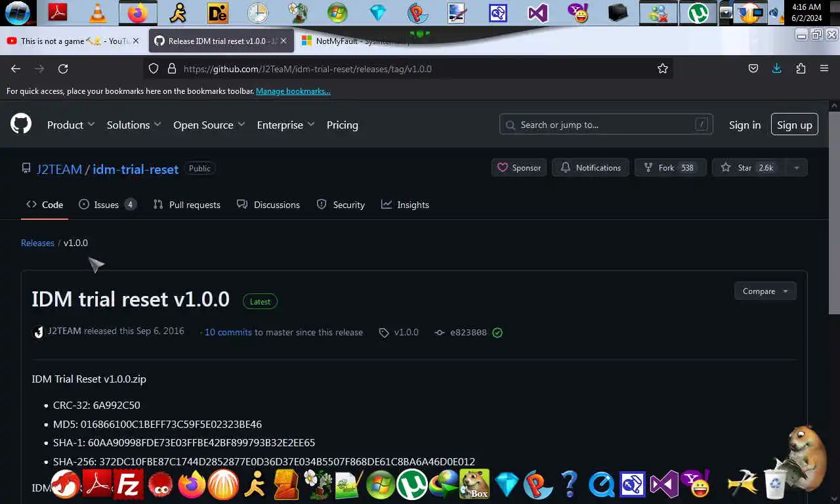Go back with the browser back arrow
The width and height of the screenshot is (840, 504).
pos(16,68)
